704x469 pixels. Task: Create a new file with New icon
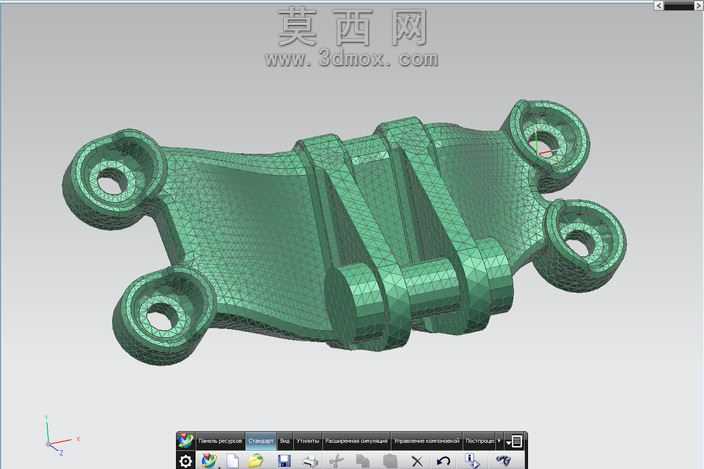click(233, 461)
